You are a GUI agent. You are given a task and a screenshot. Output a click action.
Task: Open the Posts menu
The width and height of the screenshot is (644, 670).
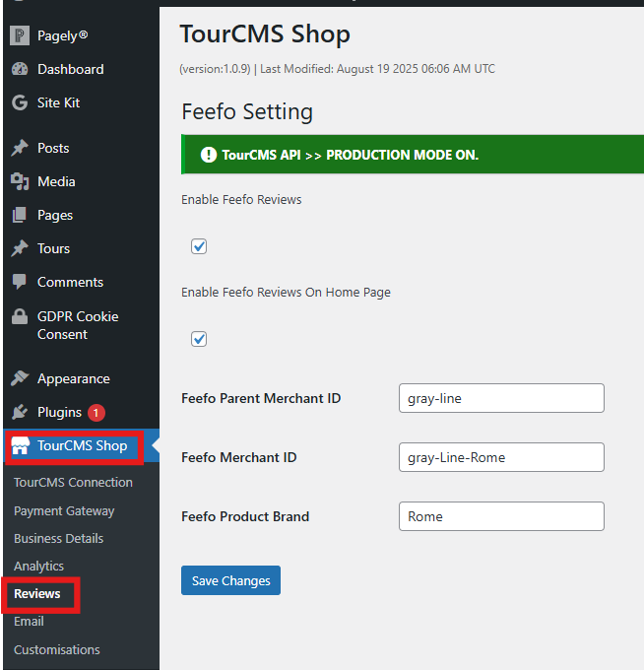(x=53, y=148)
